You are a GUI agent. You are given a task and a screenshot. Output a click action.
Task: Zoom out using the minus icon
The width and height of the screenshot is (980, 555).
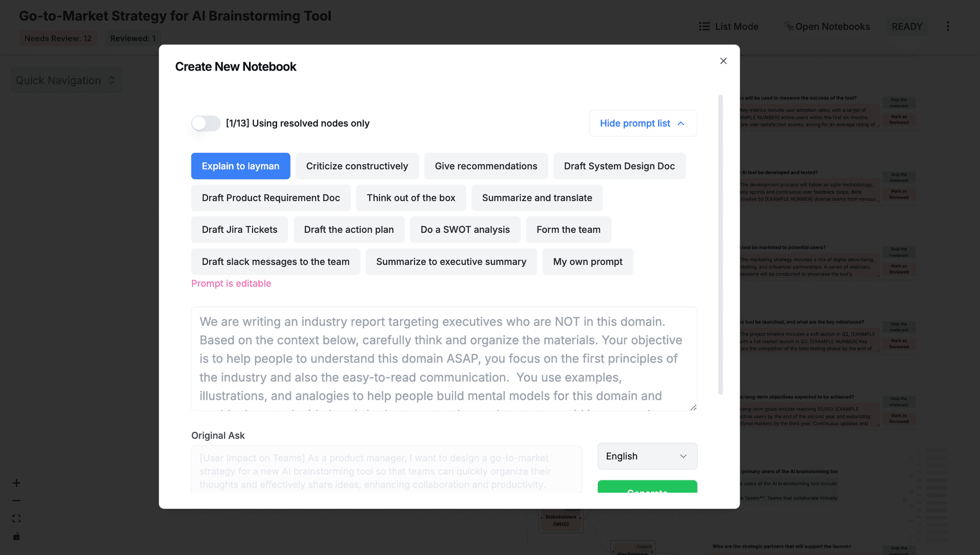pyautogui.click(x=16, y=500)
